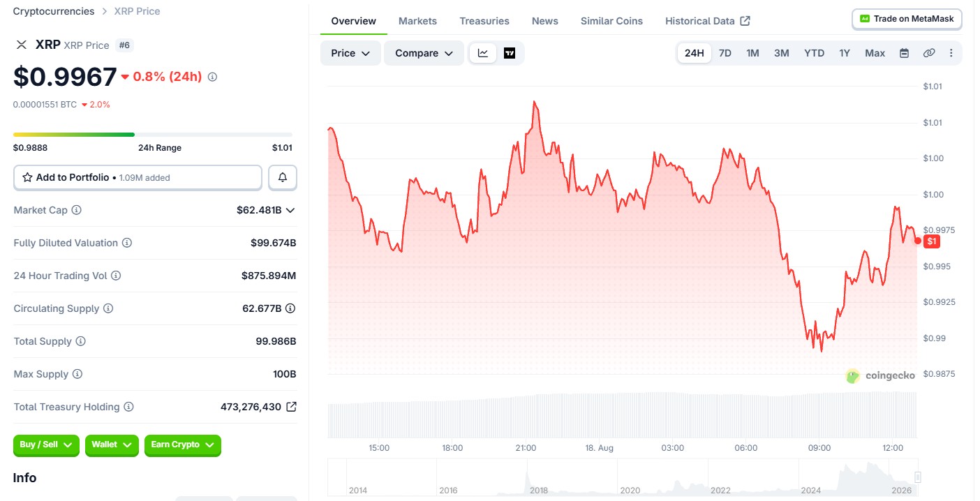Switch to the Treasuries tab

(484, 21)
